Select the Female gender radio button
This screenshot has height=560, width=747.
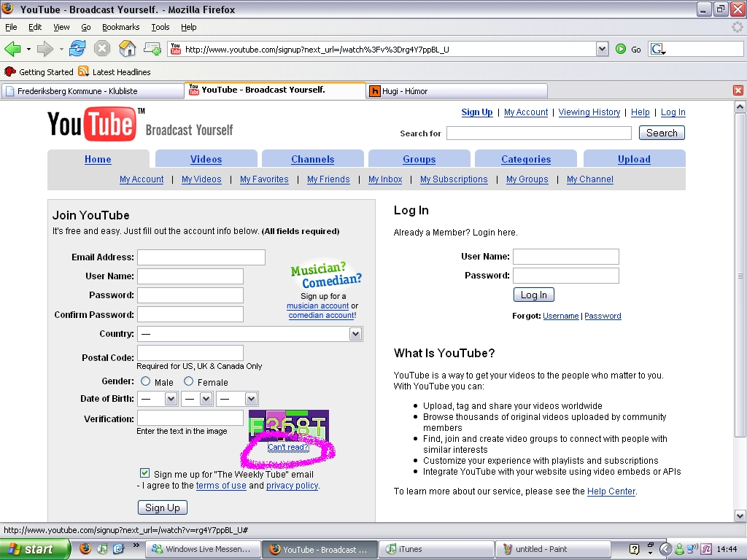pos(189,381)
